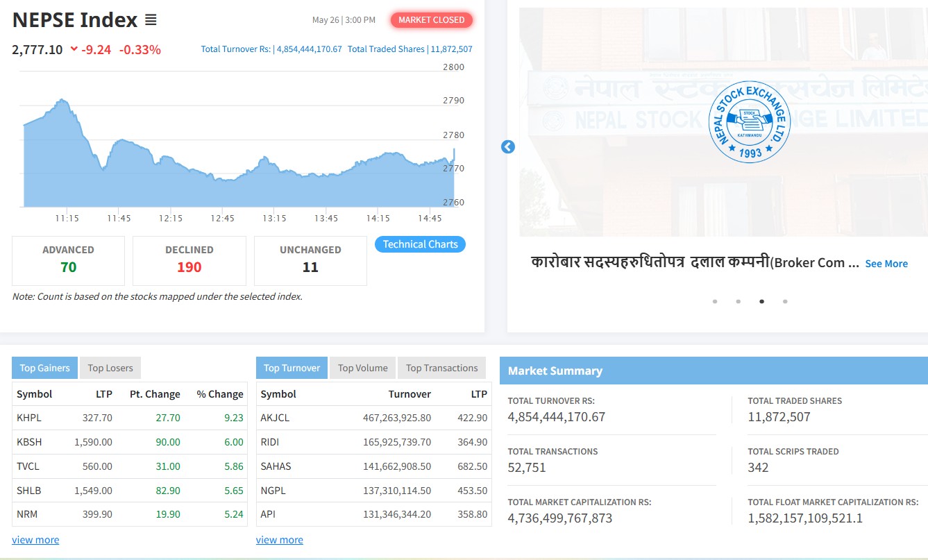Show the Top Volume tab
This screenshot has width=928, height=560.
click(x=362, y=368)
